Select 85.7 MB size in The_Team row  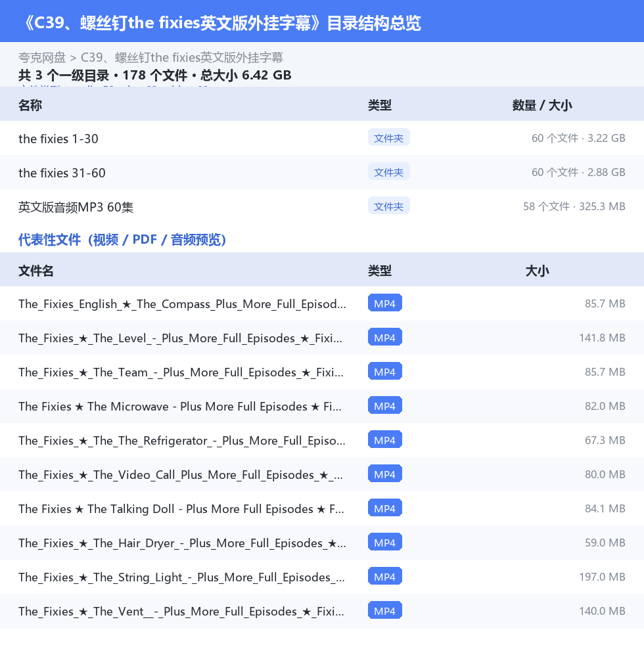[605, 372]
